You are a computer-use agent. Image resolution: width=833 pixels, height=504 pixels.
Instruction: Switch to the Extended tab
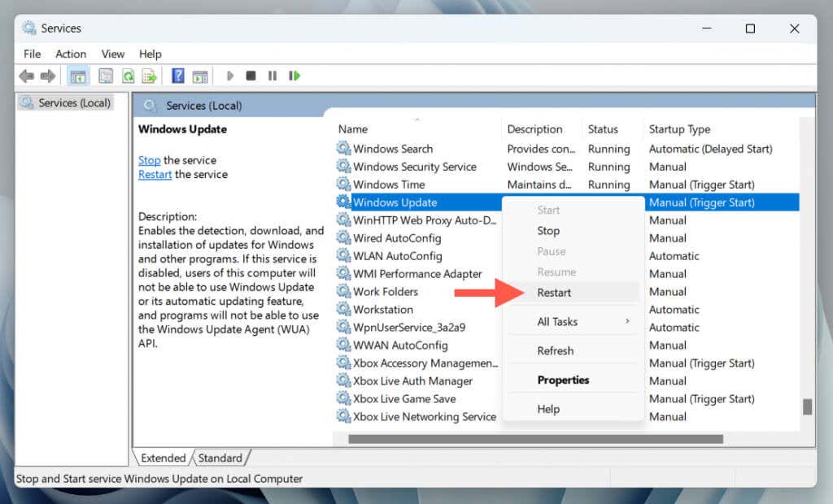click(x=163, y=458)
